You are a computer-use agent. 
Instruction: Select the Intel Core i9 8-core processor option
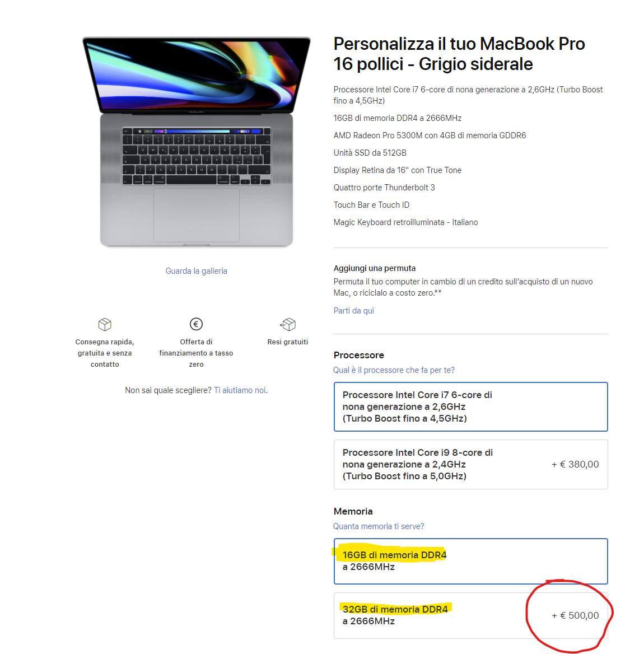pos(470,464)
